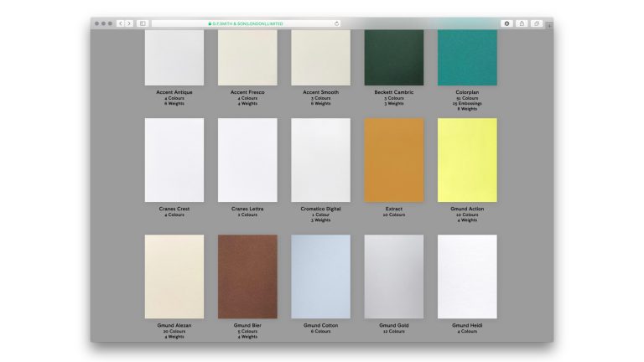Viewport: 644px width, 362px height.
Task: Go back with the browser back arrow
Action: [x=121, y=23]
